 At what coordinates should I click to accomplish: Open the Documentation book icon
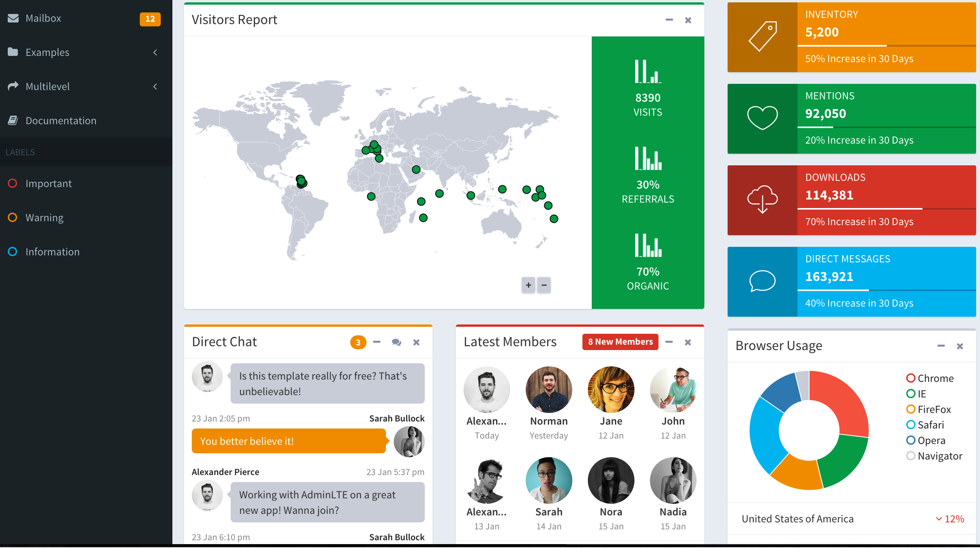click(x=13, y=121)
